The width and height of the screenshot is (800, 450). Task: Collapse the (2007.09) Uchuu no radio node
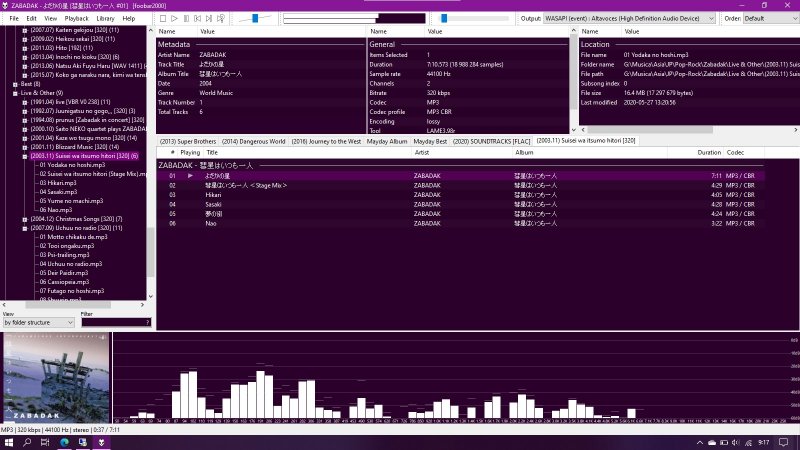[24, 228]
